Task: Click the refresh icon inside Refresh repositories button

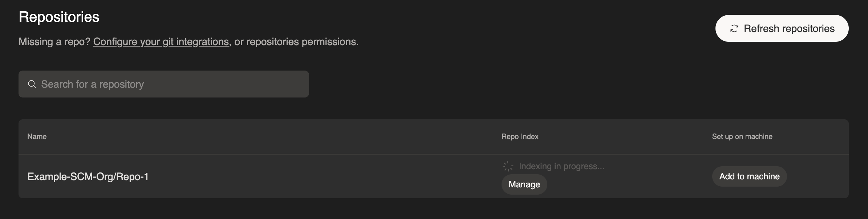Action: tap(735, 28)
